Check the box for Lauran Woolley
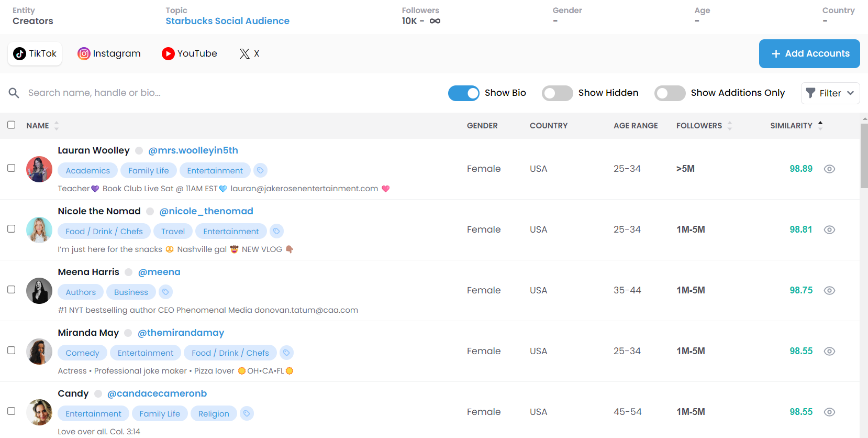The image size is (868, 438). click(x=11, y=168)
